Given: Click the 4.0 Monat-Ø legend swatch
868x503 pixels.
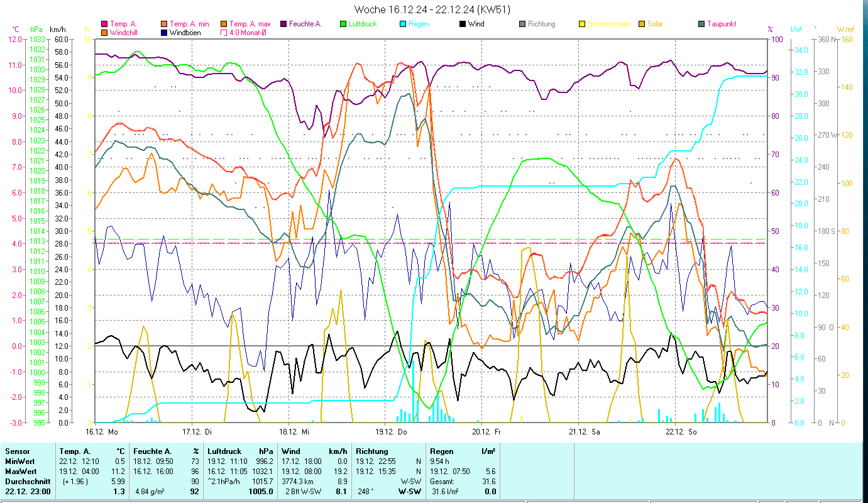Looking at the screenshot, I should 224,32.
